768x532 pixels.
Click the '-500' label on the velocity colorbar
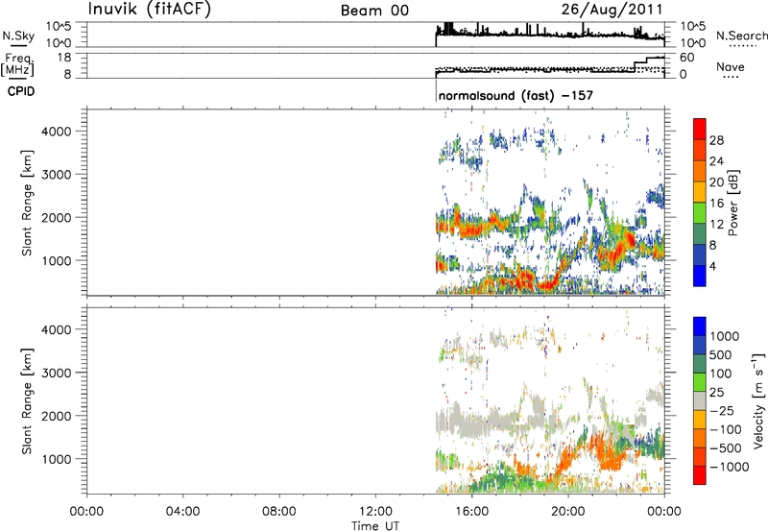(726, 448)
